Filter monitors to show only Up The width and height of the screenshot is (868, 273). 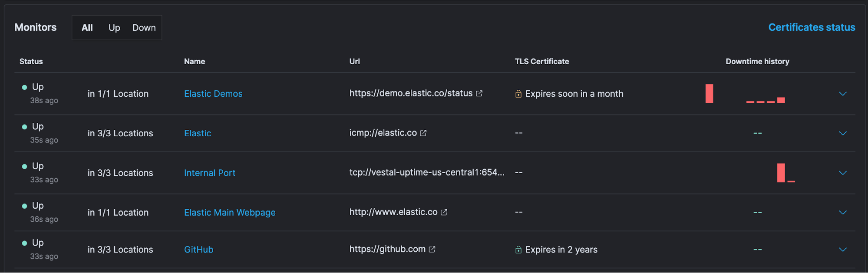[x=114, y=28]
